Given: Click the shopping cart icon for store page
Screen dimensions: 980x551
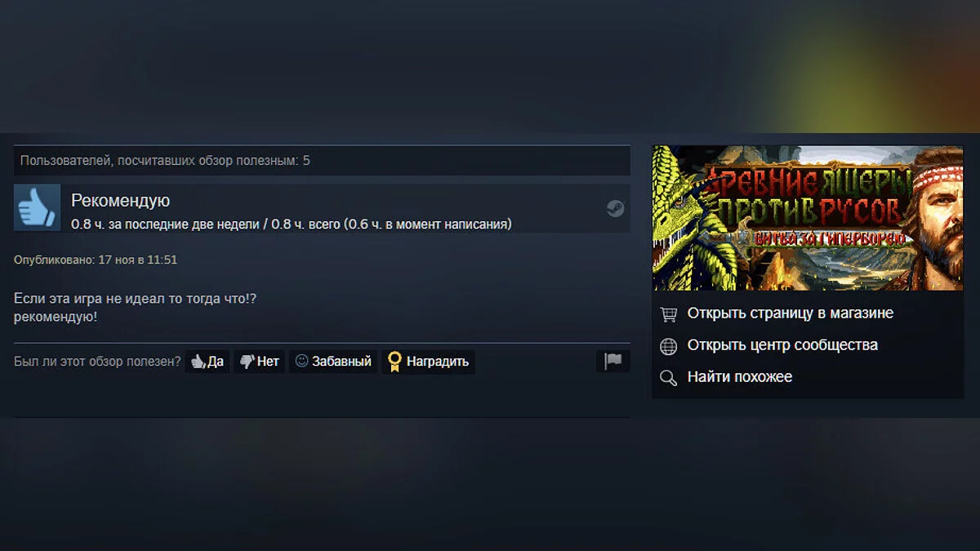Looking at the screenshot, I should pyautogui.click(x=669, y=313).
